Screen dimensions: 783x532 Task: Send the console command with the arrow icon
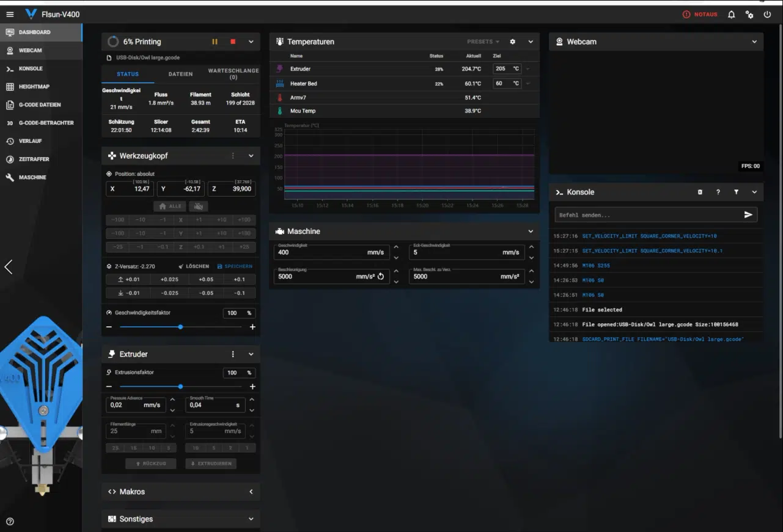pos(748,214)
